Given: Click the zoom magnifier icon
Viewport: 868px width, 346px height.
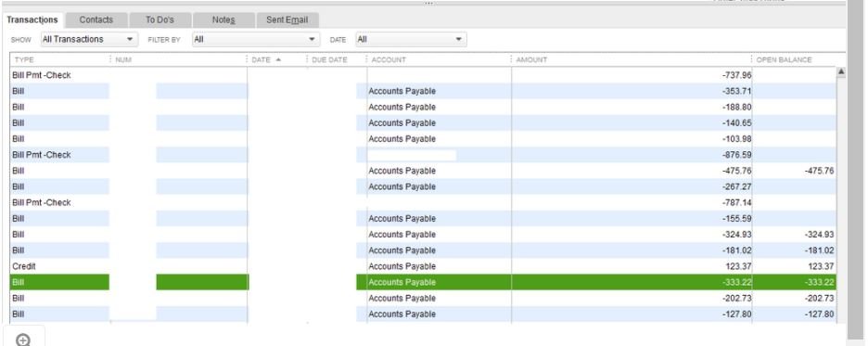Looking at the screenshot, I should pyautogui.click(x=23, y=340).
